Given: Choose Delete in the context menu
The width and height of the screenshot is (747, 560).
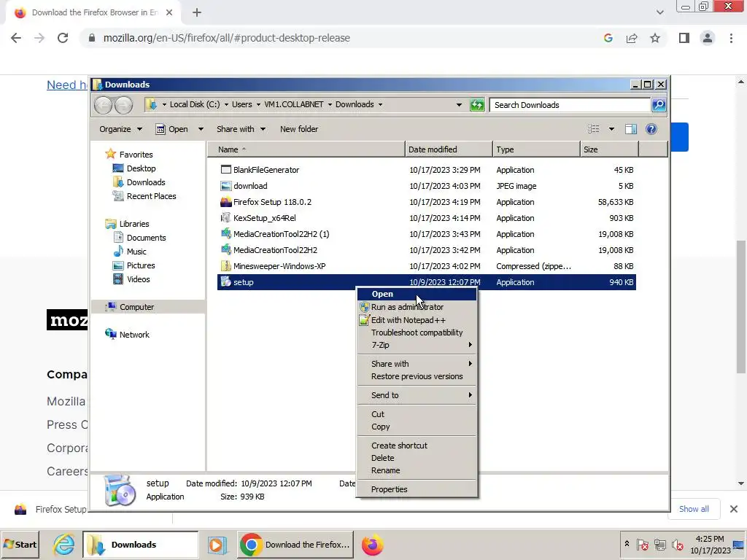Looking at the screenshot, I should (417, 458).
